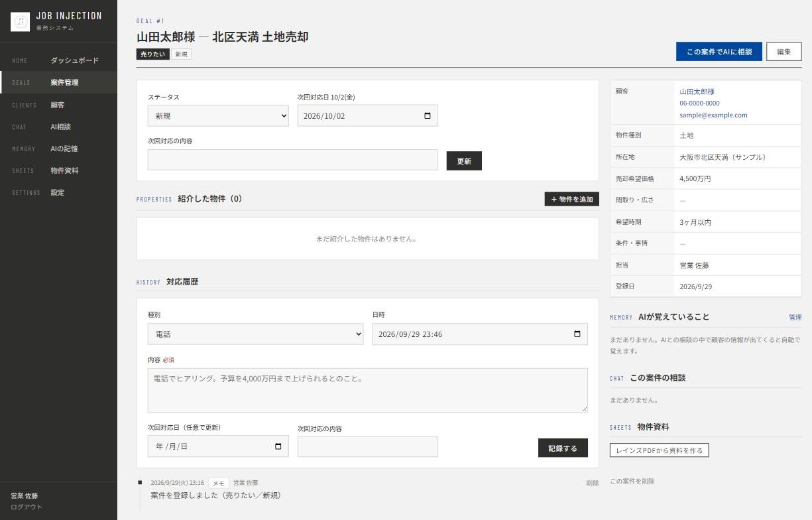
Task: Click the 編集 button
Action: (784, 52)
